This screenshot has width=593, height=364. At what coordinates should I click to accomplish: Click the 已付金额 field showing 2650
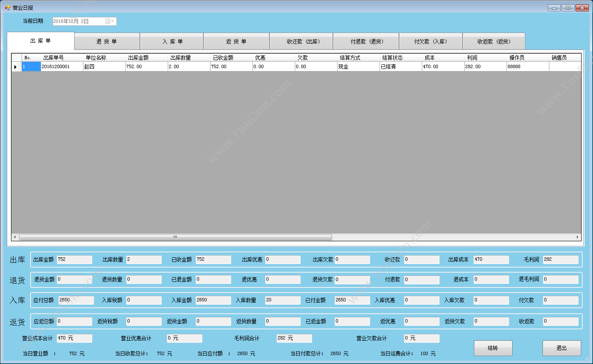[x=352, y=300]
